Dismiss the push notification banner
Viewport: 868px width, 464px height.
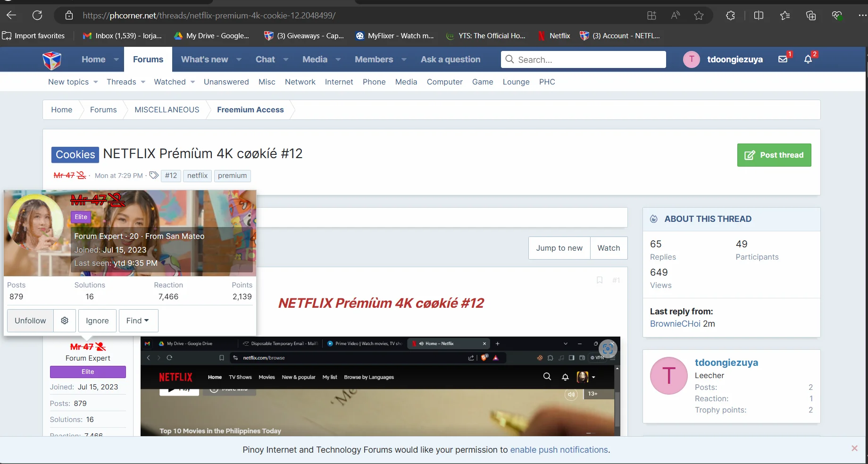(x=854, y=448)
